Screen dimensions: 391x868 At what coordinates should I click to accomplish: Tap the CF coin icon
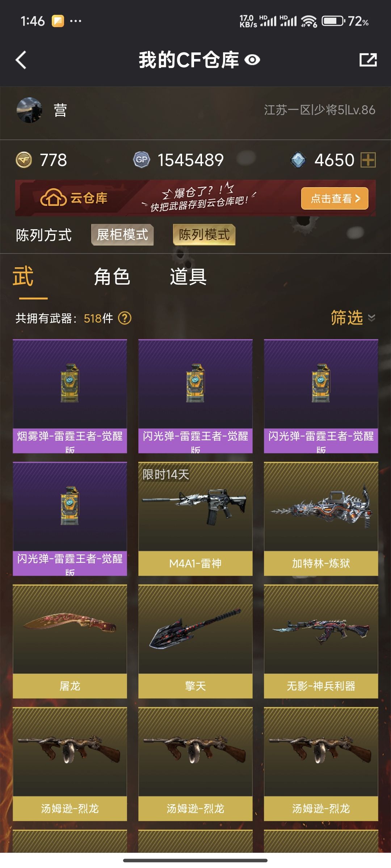coord(24,160)
